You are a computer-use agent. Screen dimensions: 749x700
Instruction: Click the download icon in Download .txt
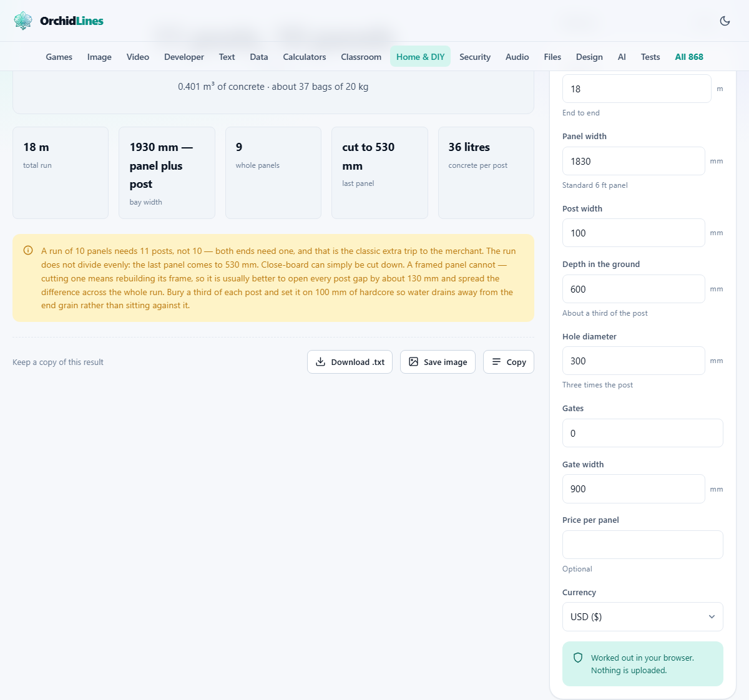point(320,362)
